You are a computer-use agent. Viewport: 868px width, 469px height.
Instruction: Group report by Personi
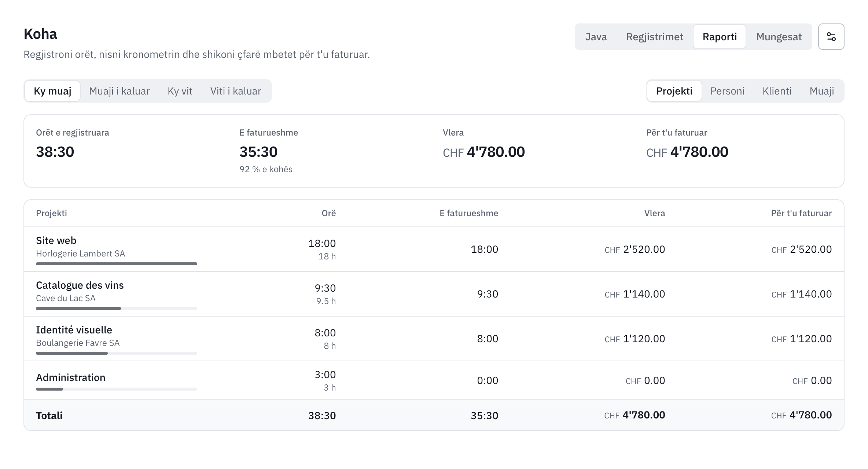[x=727, y=91]
